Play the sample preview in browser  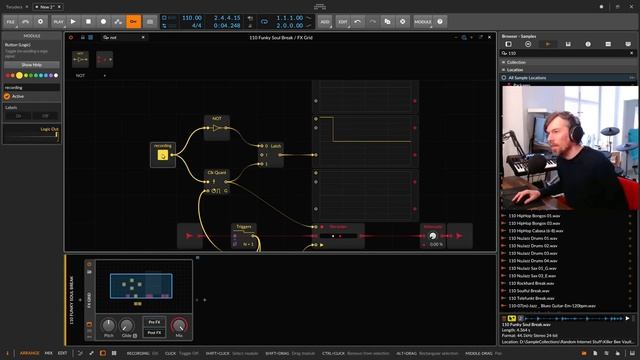point(627,318)
